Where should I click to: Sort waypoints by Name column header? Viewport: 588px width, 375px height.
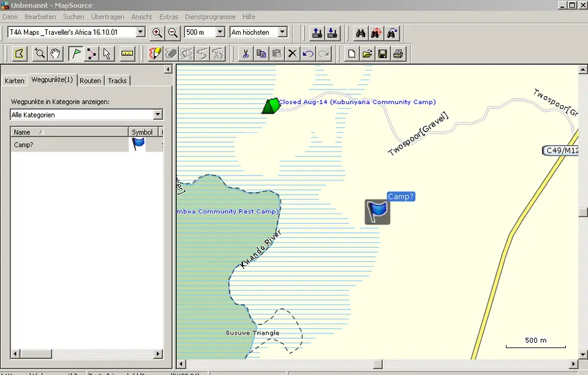click(x=69, y=132)
